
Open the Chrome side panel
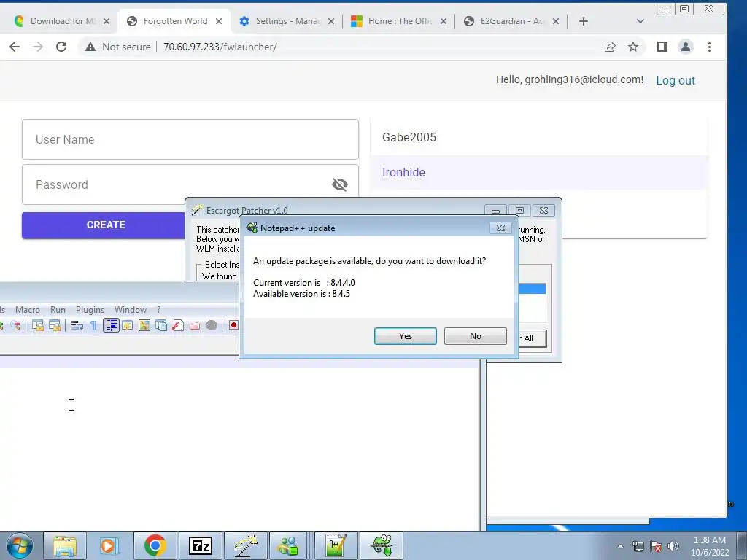[662, 47]
